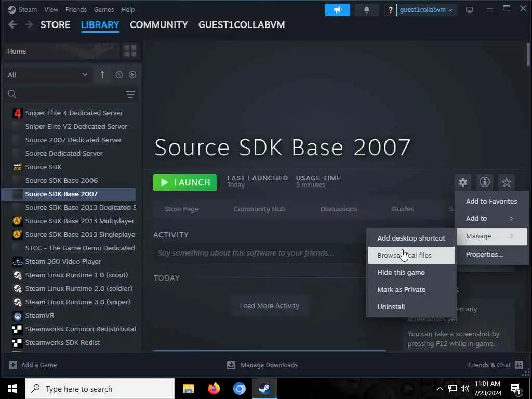Screen dimensions: 532x399
Task: Open the Community Hub link
Action: (259, 209)
